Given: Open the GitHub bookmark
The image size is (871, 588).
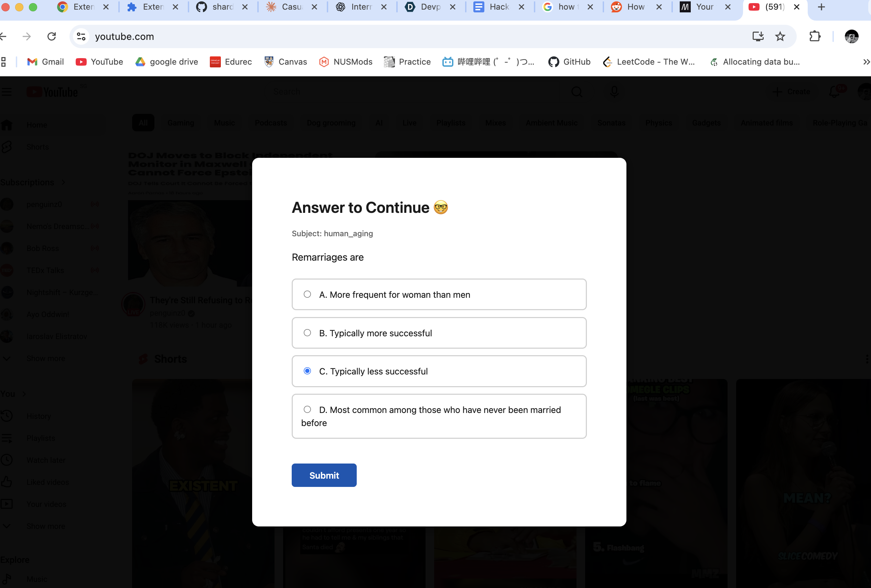Looking at the screenshot, I should coord(569,62).
